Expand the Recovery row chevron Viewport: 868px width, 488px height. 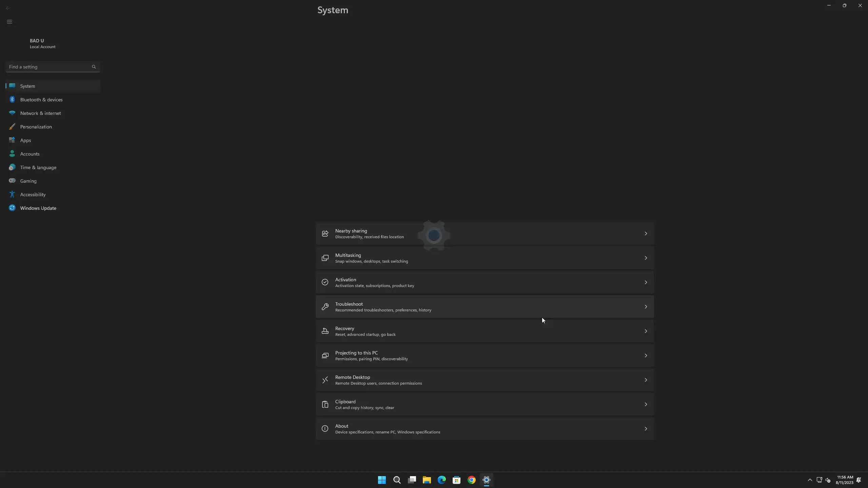click(x=646, y=331)
